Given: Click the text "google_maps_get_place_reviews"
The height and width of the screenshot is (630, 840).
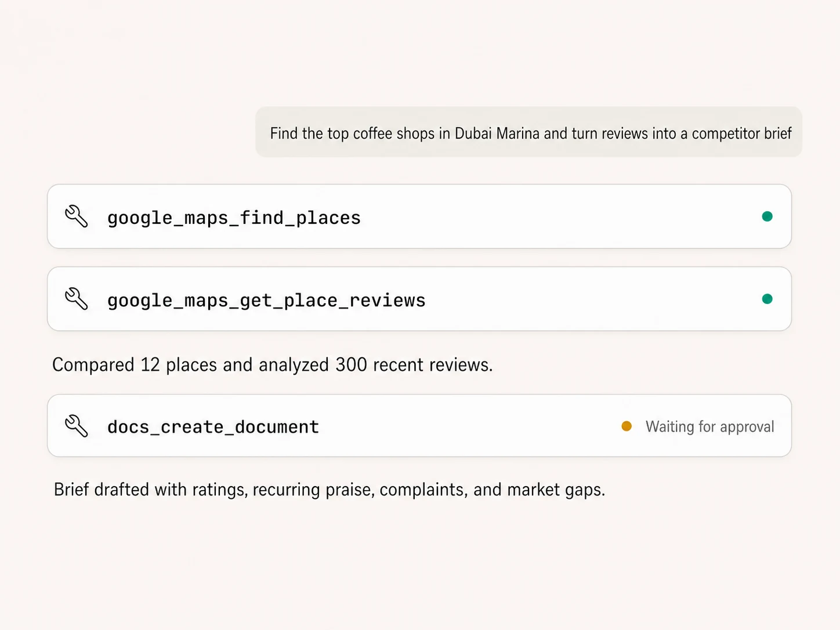Looking at the screenshot, I should 266,300.
